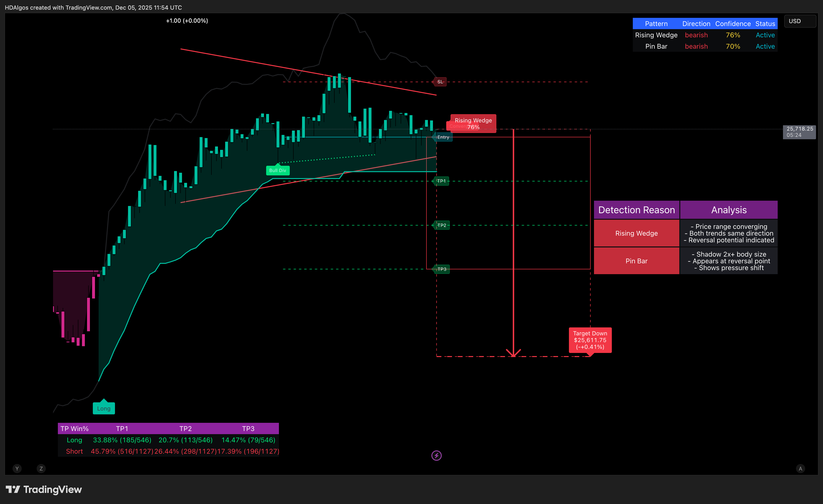
Task: Click the Short TP2 value 26.44% (298/1127)
Action: tap(185, 451)
